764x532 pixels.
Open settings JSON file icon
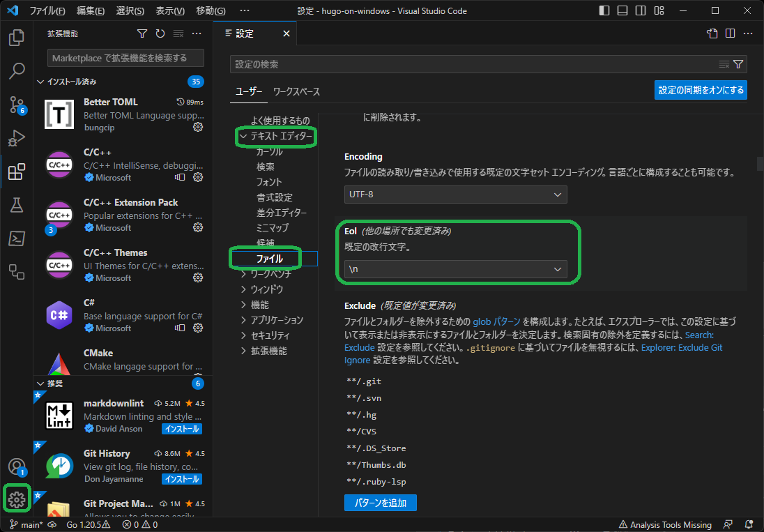pos(712,33)
